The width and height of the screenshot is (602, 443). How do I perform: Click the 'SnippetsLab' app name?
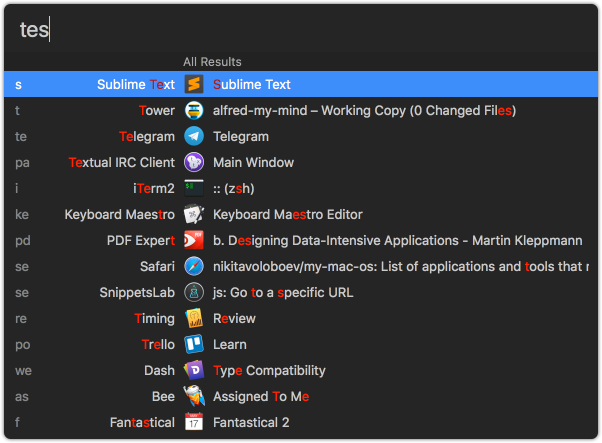137,293
